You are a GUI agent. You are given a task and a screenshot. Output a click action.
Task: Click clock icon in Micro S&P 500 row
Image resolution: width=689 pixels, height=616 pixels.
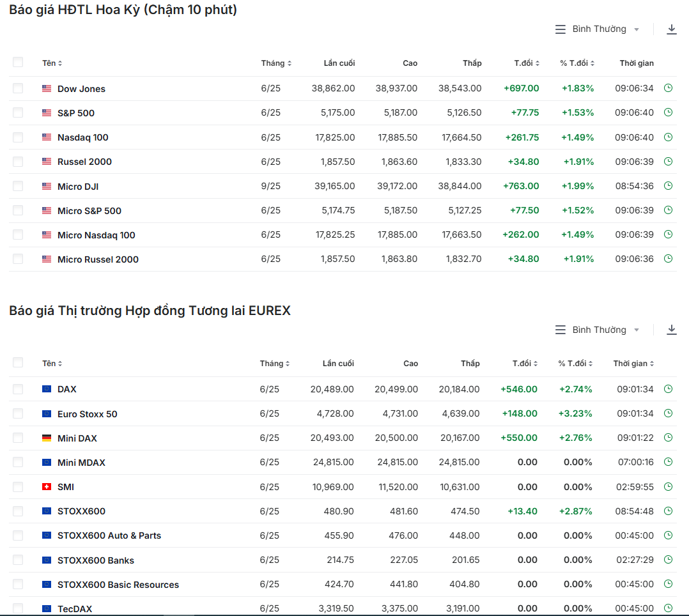(x=668, y=210)
